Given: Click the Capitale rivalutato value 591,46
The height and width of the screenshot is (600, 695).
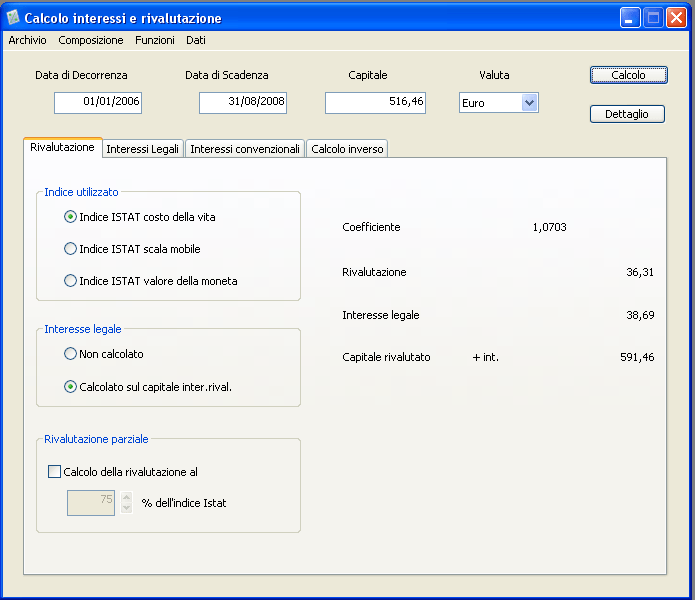Looking at the screenshot, I should [637, 357].
